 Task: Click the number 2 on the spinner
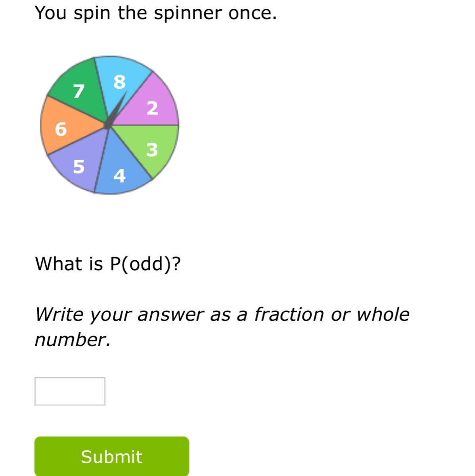click(x=152, y=108)
